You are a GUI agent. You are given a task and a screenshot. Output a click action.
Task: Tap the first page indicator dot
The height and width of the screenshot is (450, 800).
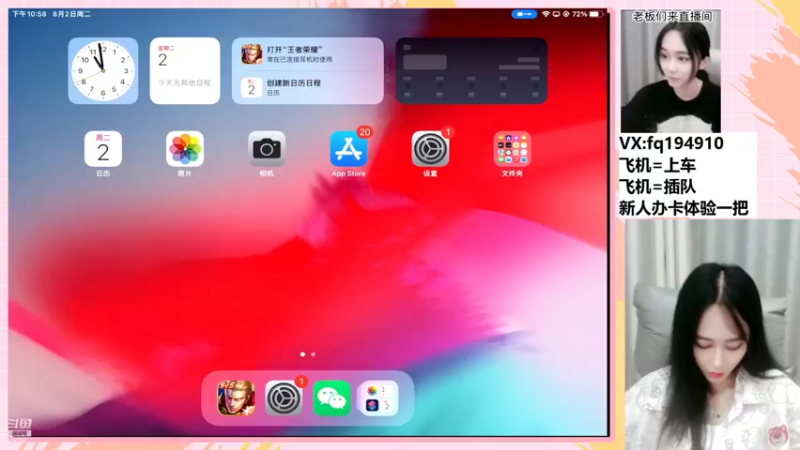tap(303, 354)
